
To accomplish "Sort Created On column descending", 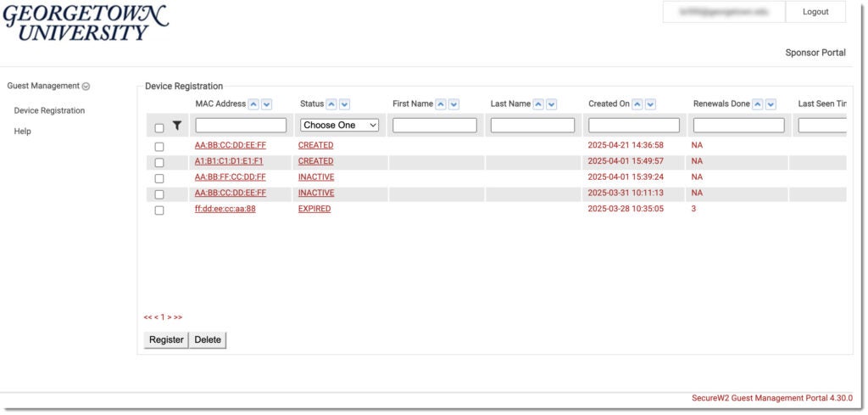I will (x=650, y=104).
